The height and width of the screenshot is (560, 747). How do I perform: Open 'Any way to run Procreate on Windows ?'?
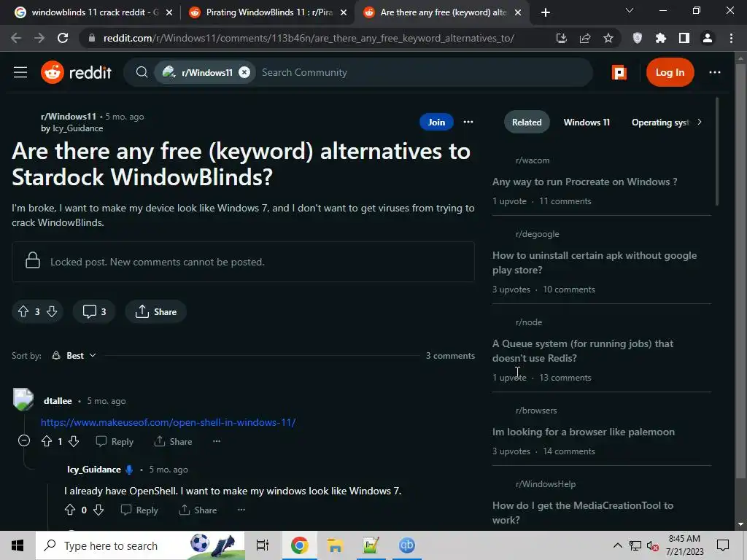coord(584,182)
